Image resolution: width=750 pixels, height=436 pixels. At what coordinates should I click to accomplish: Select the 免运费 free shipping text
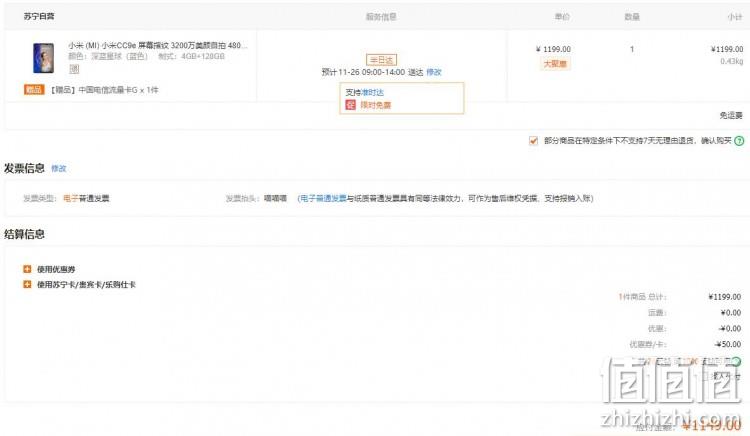731,115
